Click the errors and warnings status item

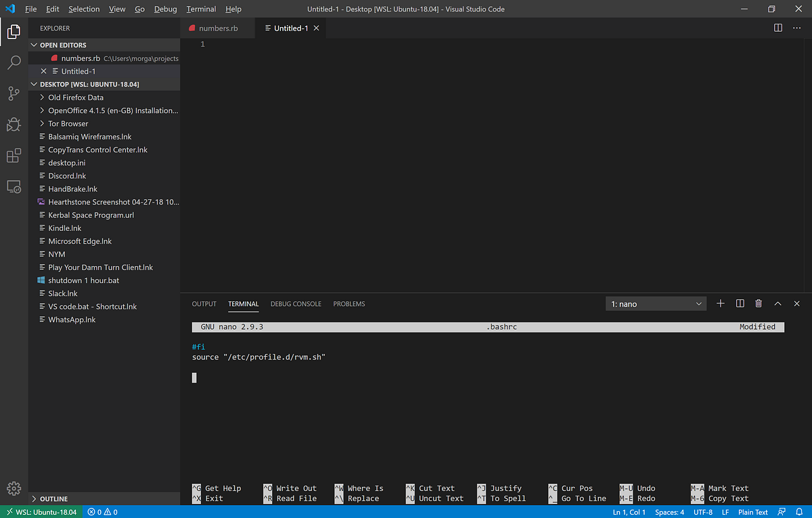(101, 512)
